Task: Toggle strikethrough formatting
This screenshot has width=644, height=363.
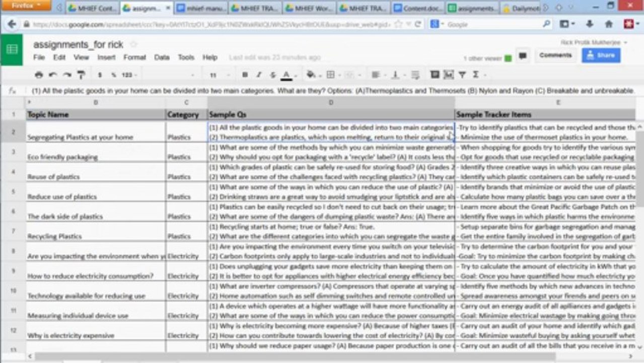Action: point(272,75)
